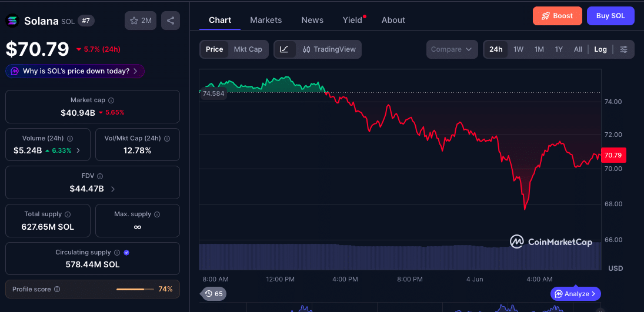Open the share icon button
The height and width of the screenshot is (312, 644).
[x=171, y=21]
